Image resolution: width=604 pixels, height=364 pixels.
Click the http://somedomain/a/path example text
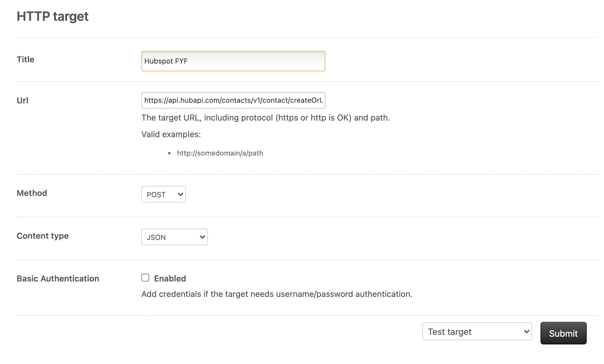click(x=220, y=153)
